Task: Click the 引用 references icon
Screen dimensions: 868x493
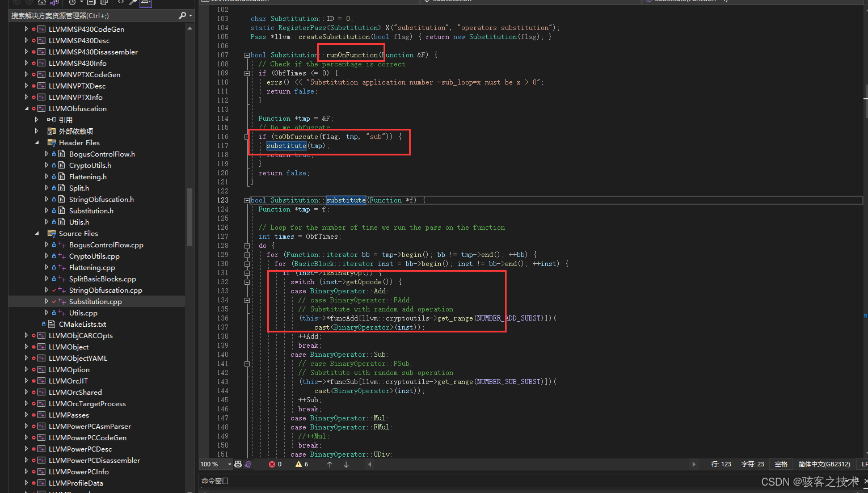Action: [52, 120]
